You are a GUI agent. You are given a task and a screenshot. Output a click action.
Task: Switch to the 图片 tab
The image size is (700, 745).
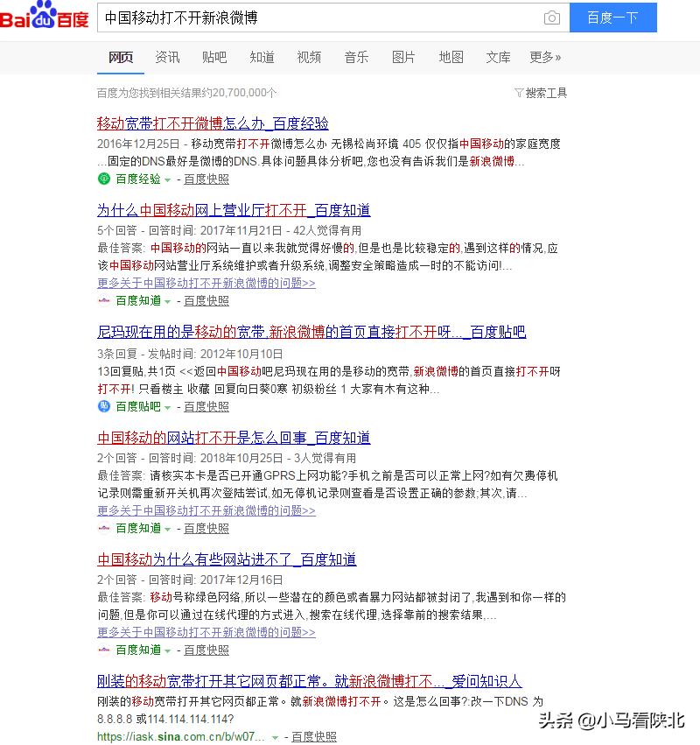tap(403, 58)
